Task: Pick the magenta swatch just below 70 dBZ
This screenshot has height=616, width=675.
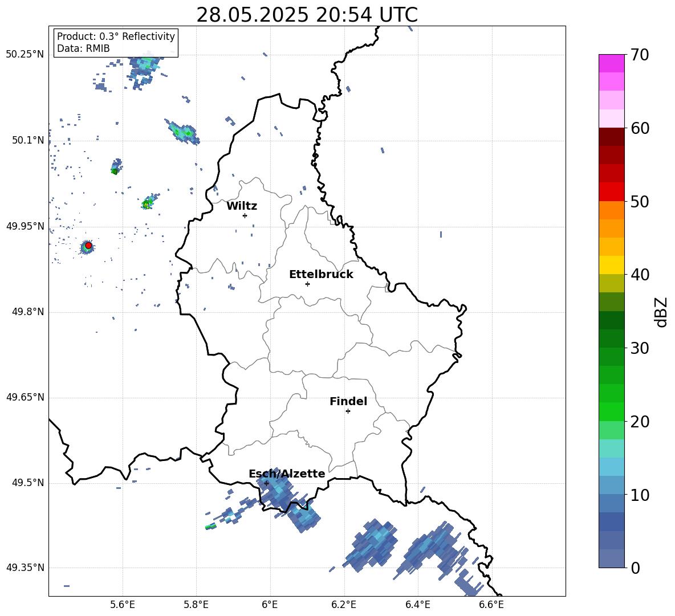Action: [x=612, y=64]
